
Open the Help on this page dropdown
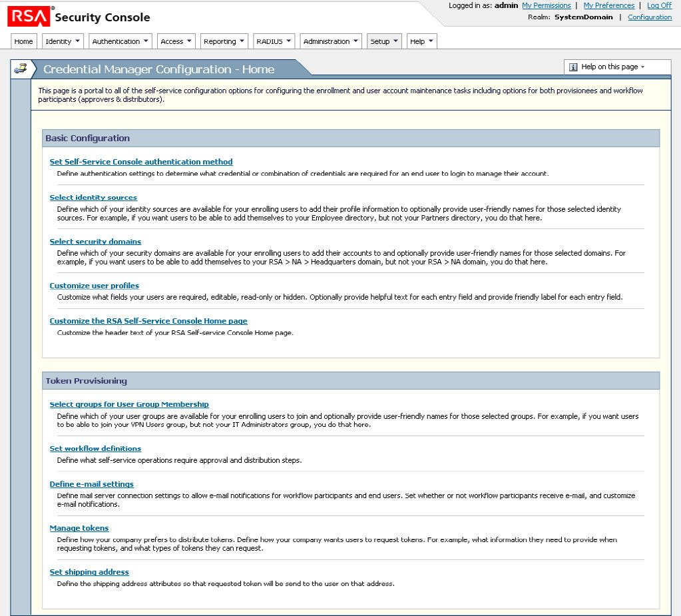pyautogui.click(x=617, y=67)
